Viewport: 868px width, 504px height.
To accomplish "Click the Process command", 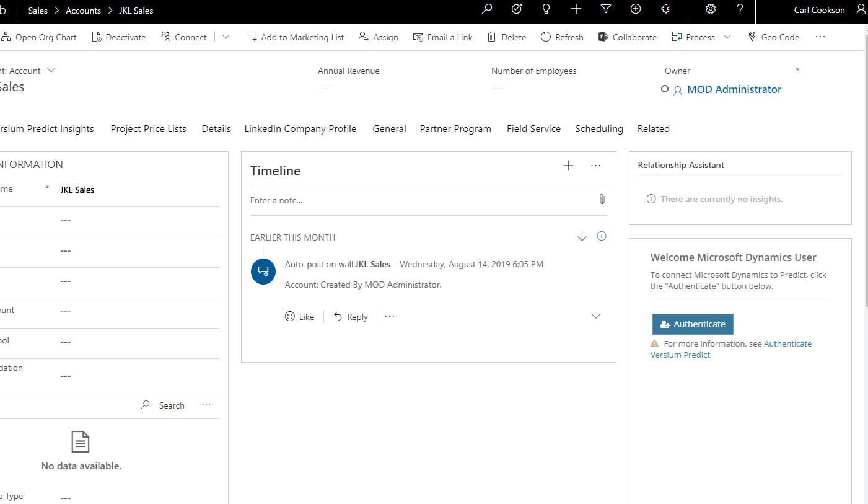I will tap(693, 37).
